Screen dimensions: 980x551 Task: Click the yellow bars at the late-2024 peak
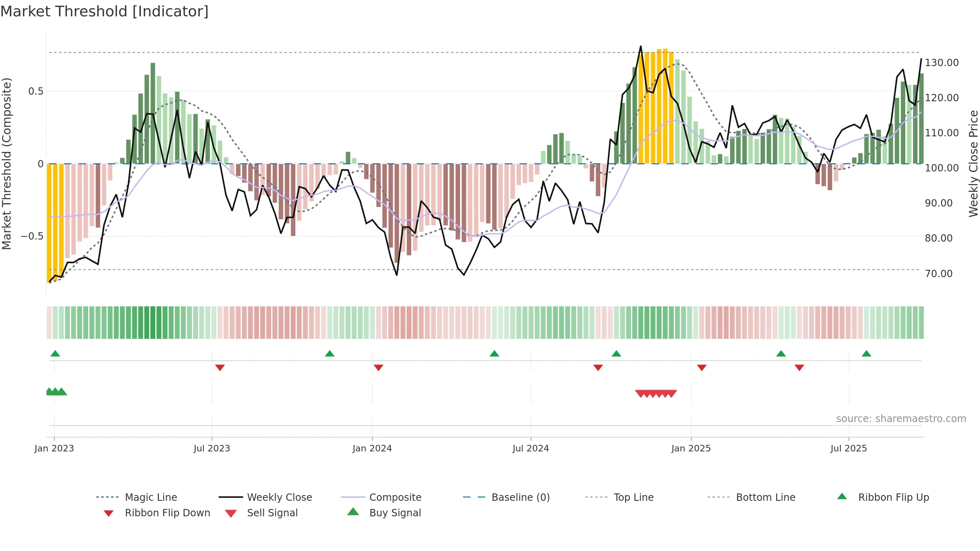[656, 107]
